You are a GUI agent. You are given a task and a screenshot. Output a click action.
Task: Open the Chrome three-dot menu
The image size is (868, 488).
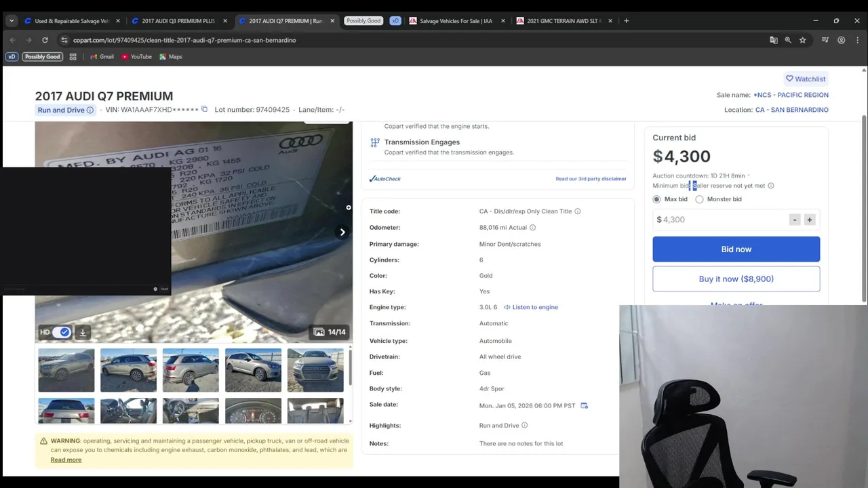pos(856,40)
